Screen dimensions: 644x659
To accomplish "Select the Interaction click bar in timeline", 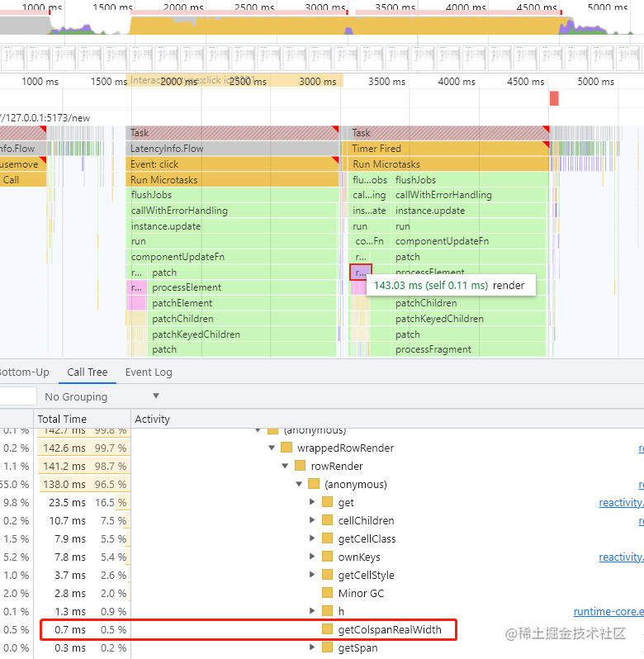I will [234, 80].
